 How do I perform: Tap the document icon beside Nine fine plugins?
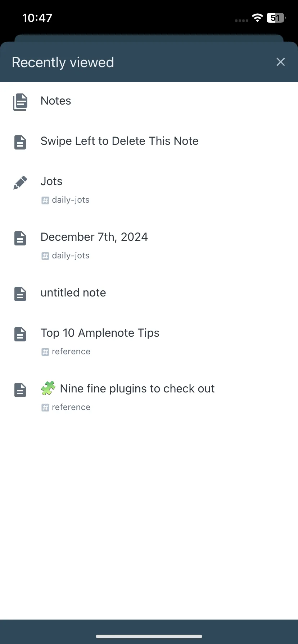[x=20, y=390]
